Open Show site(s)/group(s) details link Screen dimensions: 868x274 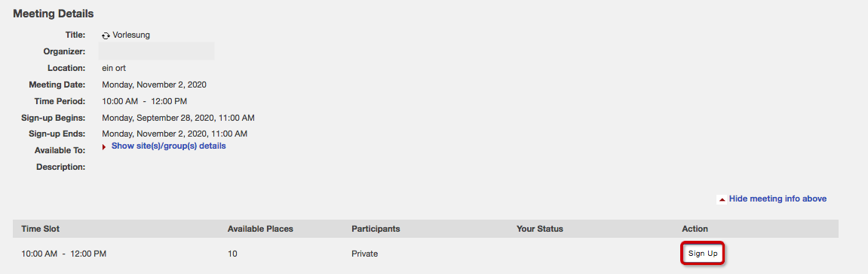168,146
